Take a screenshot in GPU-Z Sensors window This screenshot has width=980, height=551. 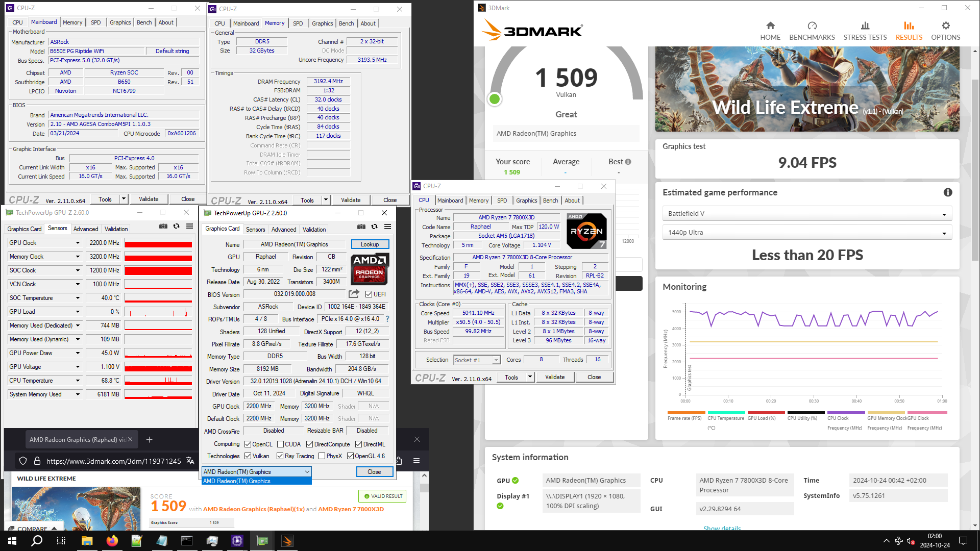(x=163, y=226)
